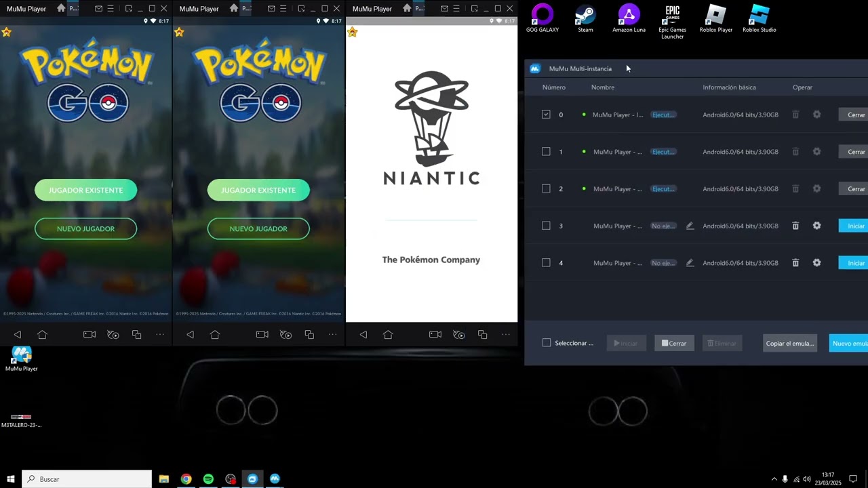
Task: Open hamburger menu in Niantic MuMu Player window
Action: (456, 9)
